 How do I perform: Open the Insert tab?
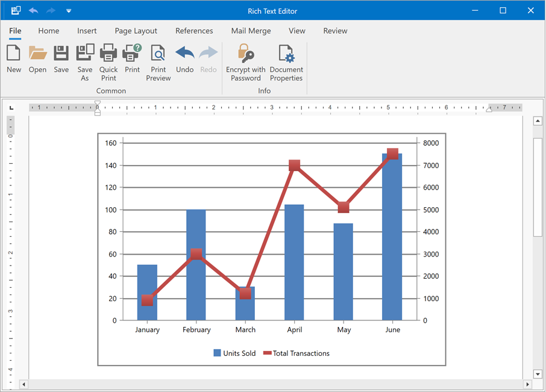pyautogui.click(x=87, y=31)
